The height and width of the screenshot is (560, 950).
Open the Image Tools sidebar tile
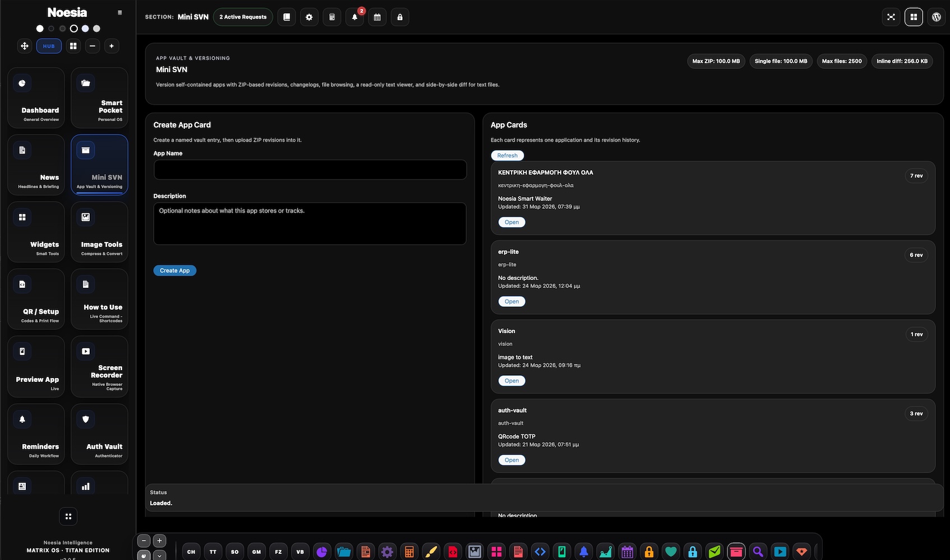[99, 232]
